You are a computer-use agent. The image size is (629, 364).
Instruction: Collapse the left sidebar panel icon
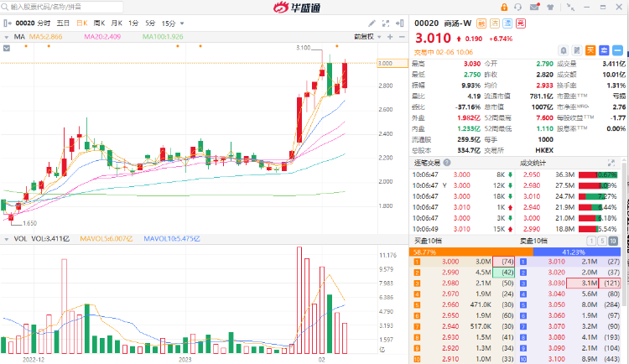8,23
